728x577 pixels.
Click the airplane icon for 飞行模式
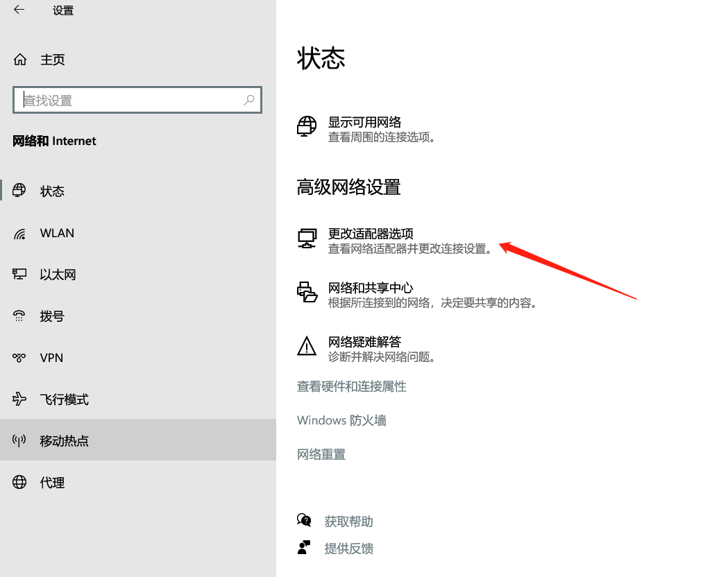pyautogui.click(x=19, y=399)
